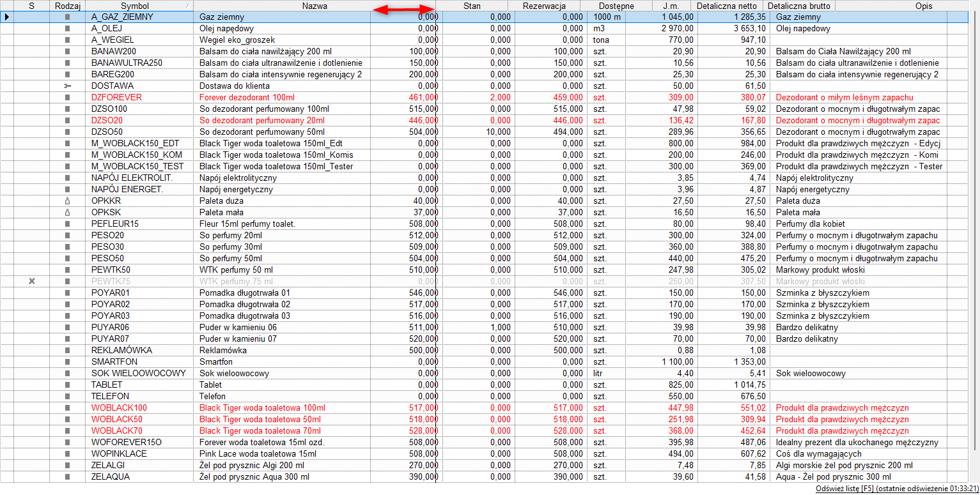
Task: Select the Puder w kamieniu 06 name
Action: point(238,327)
